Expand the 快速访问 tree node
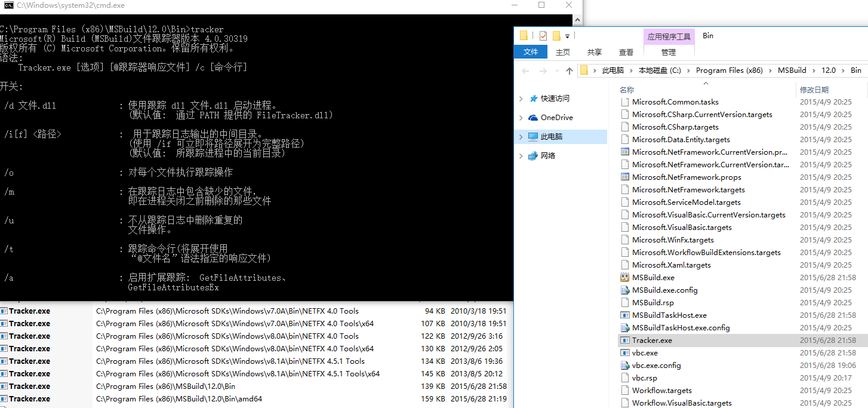This screenshot has height=408, width=868. [x=521, y=99]
